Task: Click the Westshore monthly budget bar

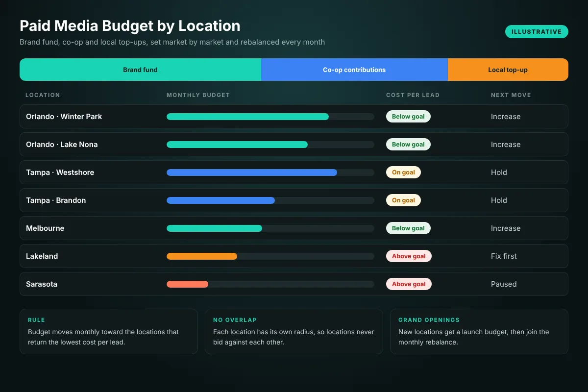Action: tap(270, 172)
